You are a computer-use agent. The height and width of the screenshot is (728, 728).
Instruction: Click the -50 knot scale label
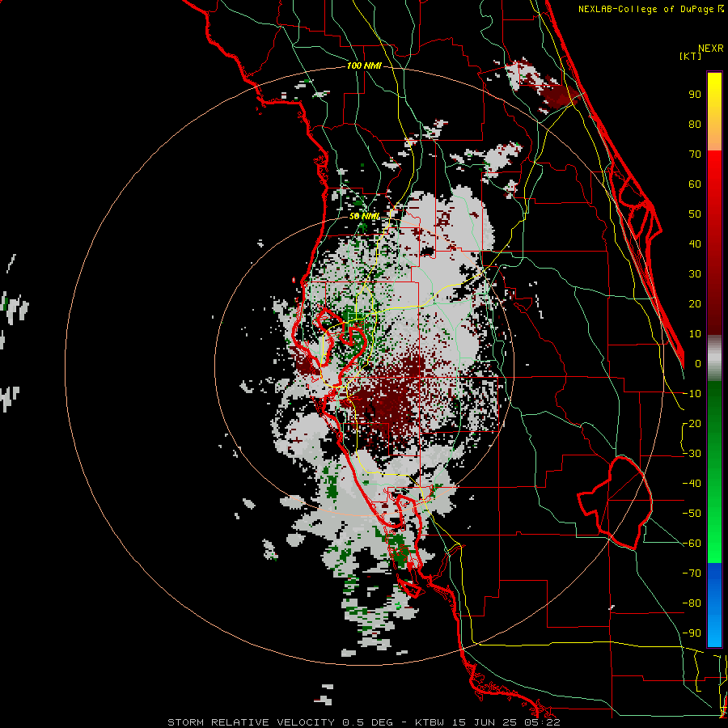coord(692,514)
